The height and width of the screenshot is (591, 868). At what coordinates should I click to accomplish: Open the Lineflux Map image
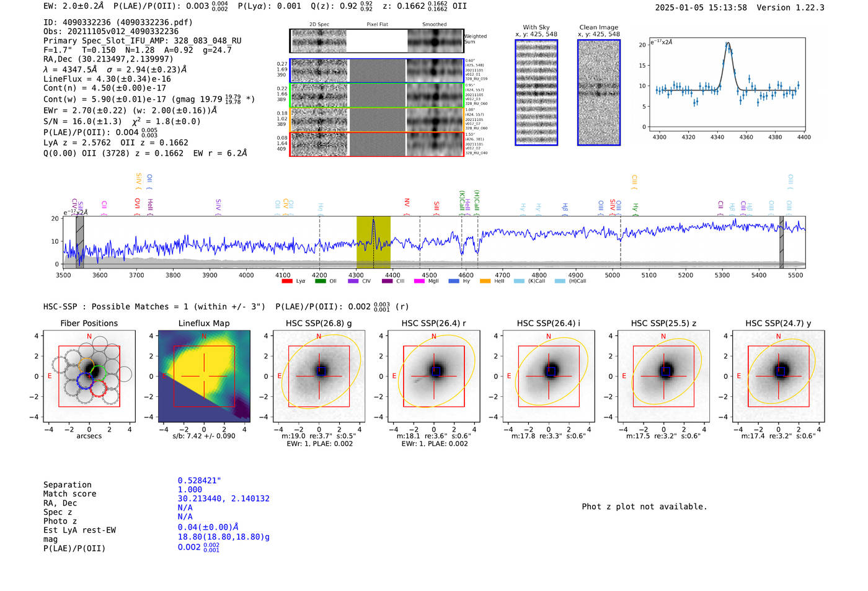204,376
